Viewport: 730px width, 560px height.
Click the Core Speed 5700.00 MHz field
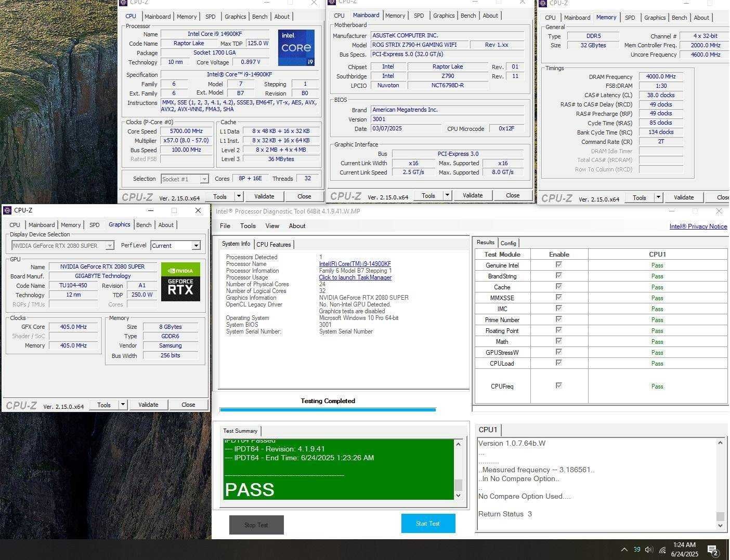click(186, 131)
